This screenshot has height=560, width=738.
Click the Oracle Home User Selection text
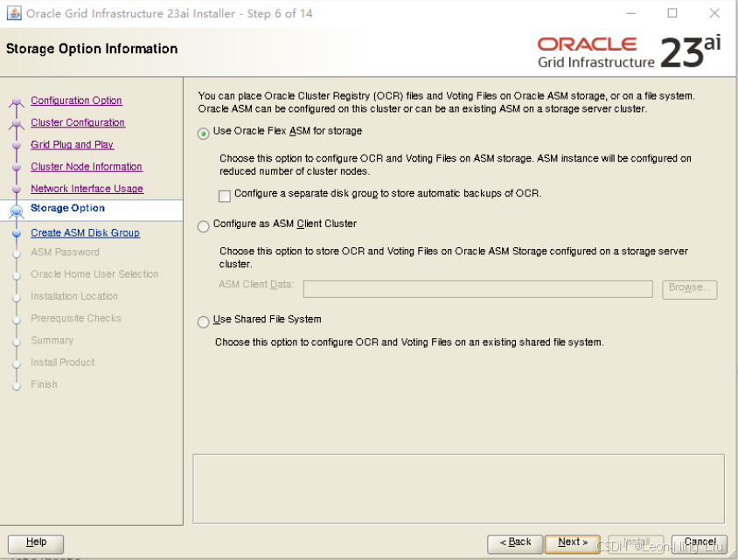click(x=94, y=274)
